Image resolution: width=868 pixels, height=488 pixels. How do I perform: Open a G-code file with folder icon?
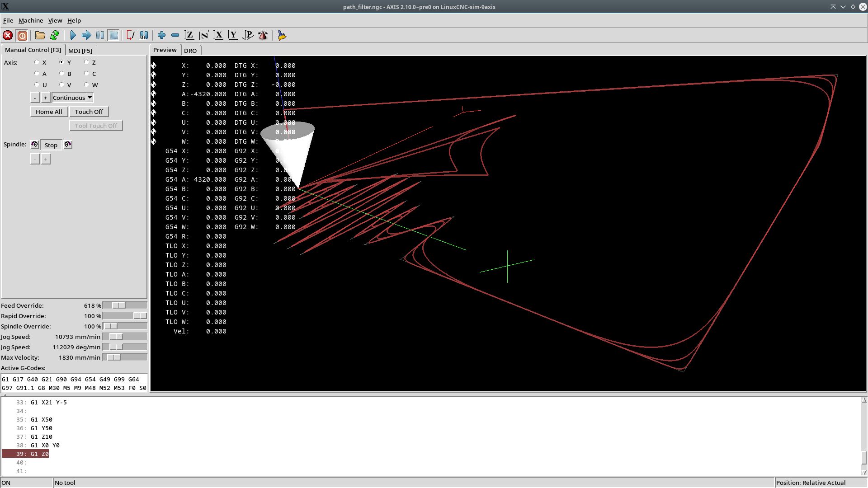click(x=40, y=35)
